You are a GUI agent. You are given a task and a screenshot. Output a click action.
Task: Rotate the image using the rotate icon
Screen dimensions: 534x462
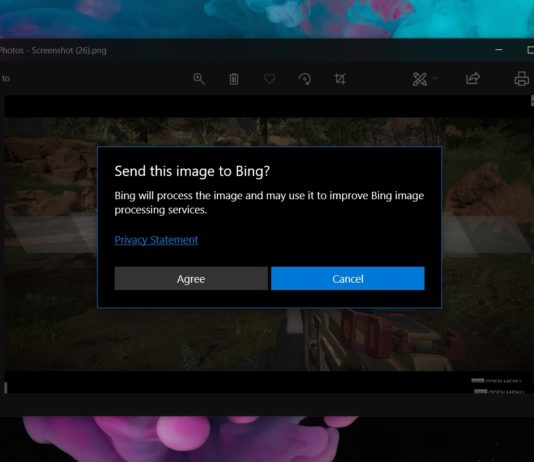[305, 79]
